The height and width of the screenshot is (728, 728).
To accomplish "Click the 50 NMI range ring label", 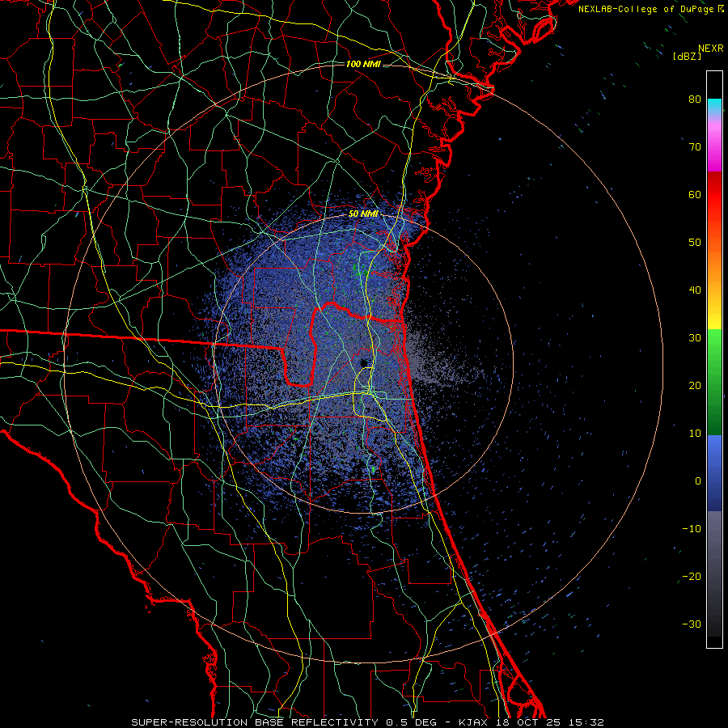I will [x=363, y=214].
